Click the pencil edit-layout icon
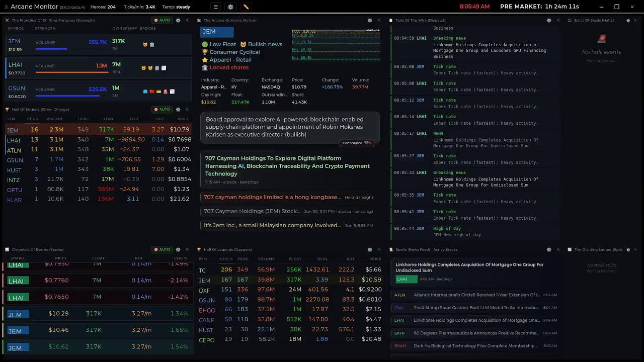644x362 pixels. 246,7
